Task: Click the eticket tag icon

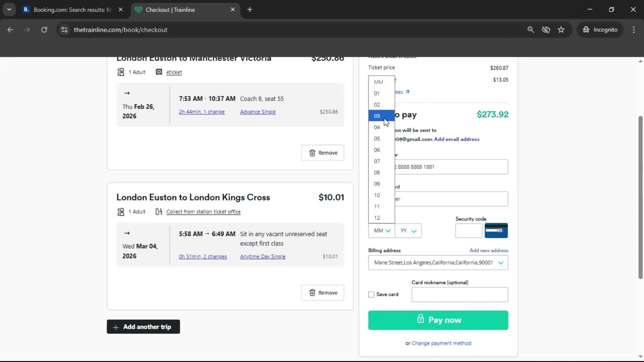Action: pos(159,72)
